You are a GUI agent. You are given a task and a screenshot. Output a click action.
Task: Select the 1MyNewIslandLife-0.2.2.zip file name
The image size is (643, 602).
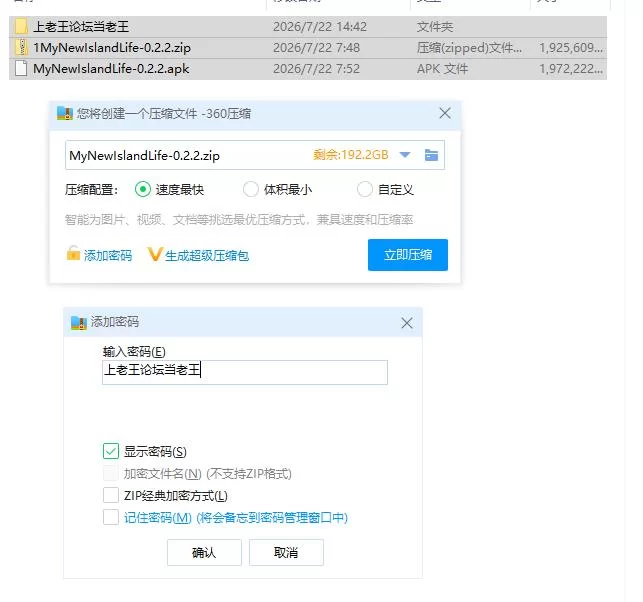click(112, 48)
